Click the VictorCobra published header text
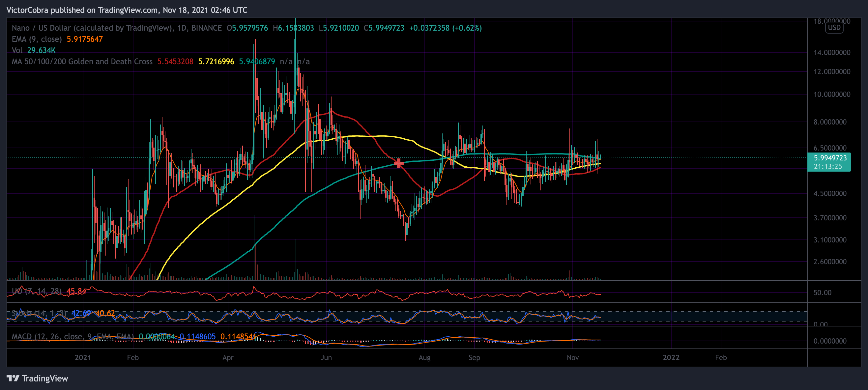The height and width of the screenshot is (390, 868). coord(127,10)
